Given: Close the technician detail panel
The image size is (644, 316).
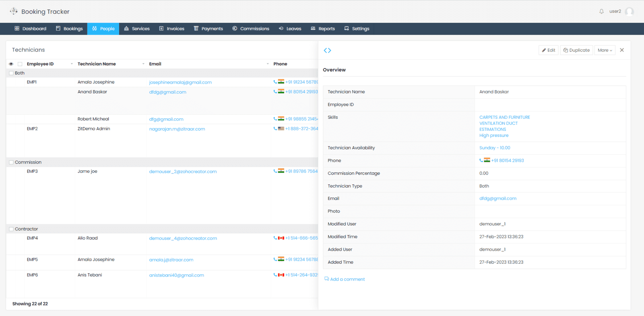Looking at the screenshot, I should click(622, 50).
